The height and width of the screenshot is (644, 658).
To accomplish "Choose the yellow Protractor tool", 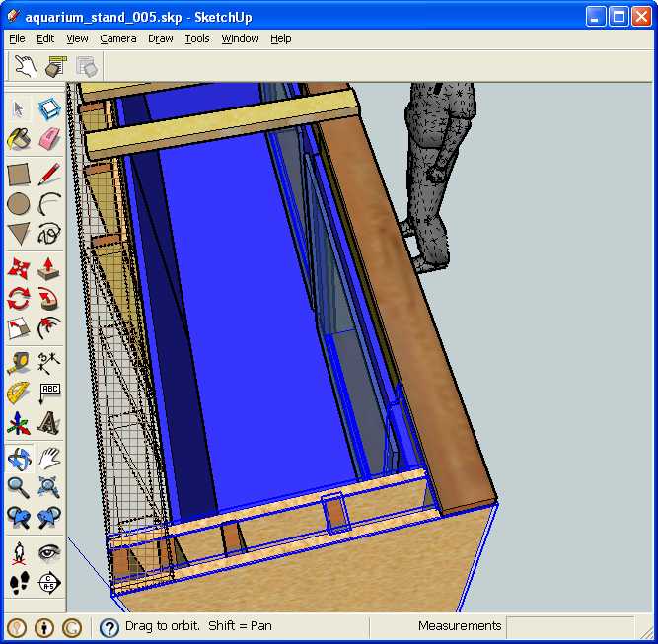I will coord(18,393).
